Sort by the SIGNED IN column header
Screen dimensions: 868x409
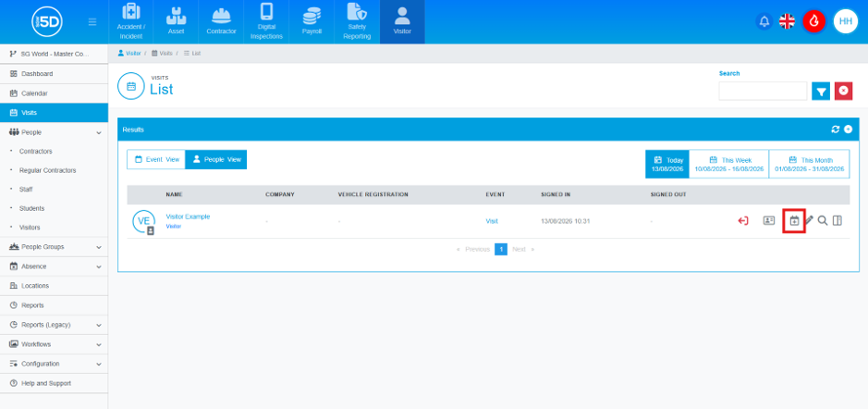[556, 194]
